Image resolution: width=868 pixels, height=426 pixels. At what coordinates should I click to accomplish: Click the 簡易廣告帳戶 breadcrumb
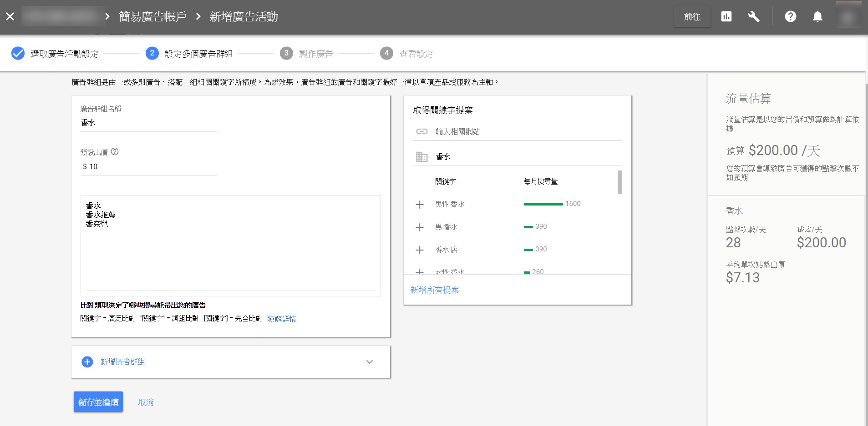[x=152, y=17]
